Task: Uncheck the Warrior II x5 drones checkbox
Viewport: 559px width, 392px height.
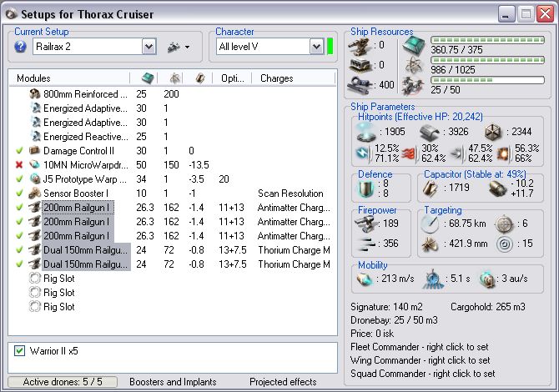Action: coord(20,350)
